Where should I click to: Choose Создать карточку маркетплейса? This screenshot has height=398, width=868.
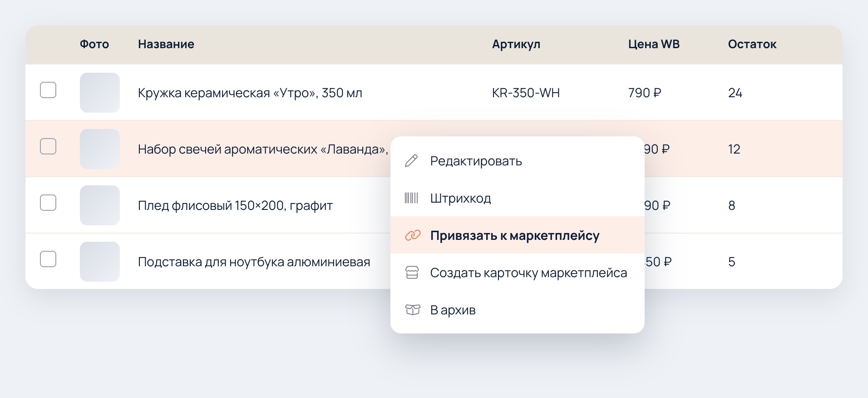(x=518, y=273)
